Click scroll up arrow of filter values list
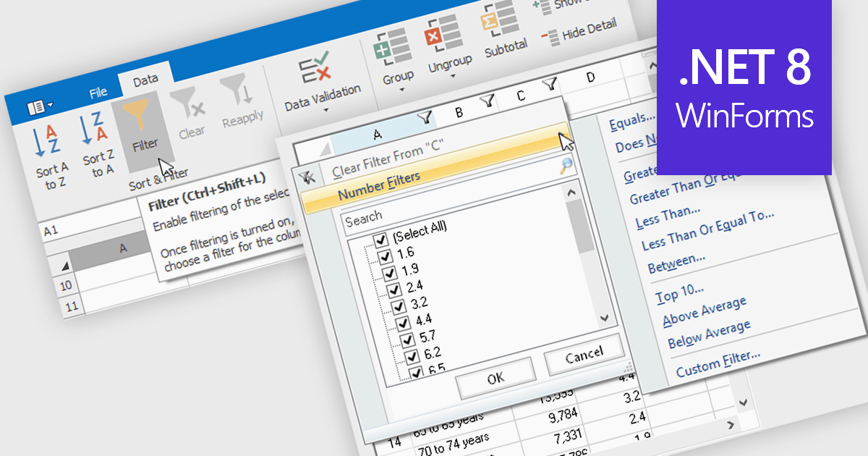 coord(570,193)
